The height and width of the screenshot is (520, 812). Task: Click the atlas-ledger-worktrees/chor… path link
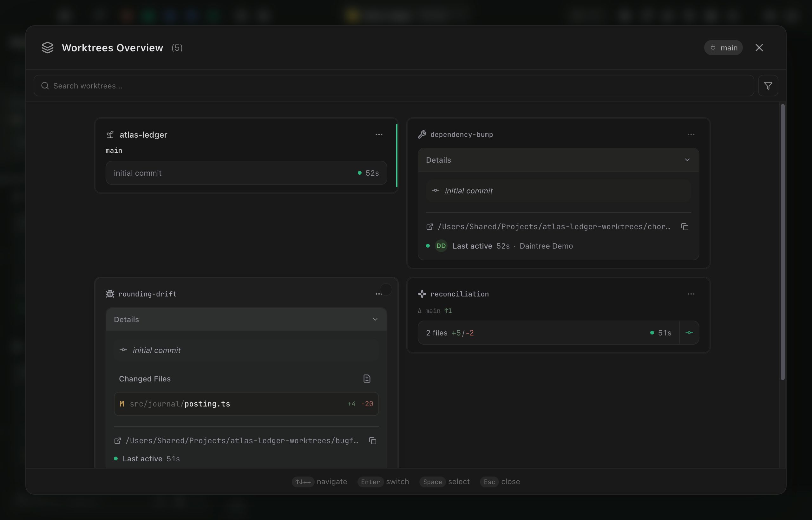pyautogui.click(x=553, y=227)
